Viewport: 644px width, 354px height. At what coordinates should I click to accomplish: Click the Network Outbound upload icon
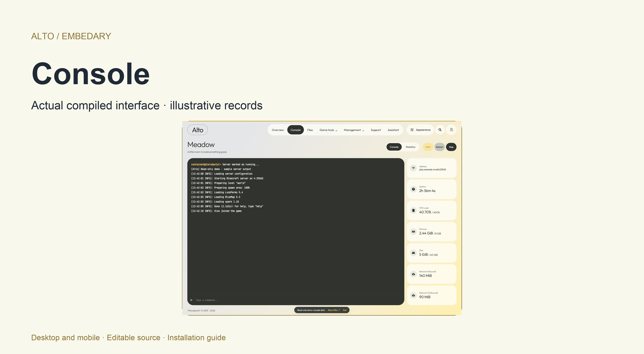[x=414, y=295]
